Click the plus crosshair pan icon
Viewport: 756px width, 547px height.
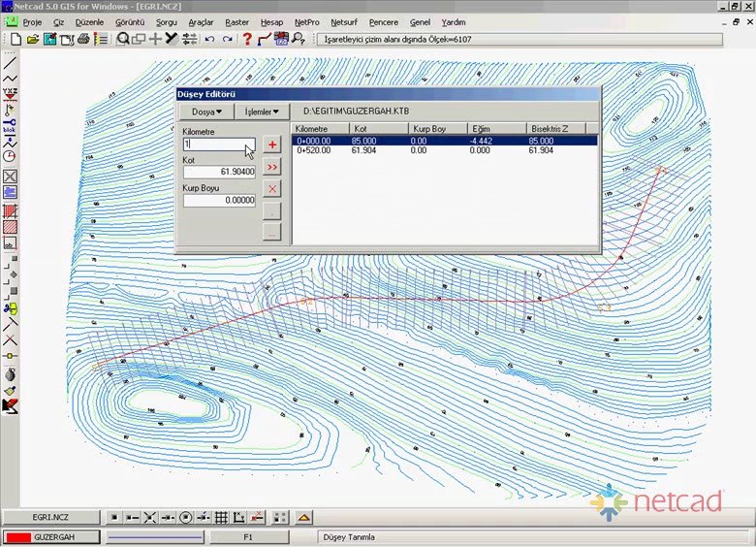pos(155,39)
